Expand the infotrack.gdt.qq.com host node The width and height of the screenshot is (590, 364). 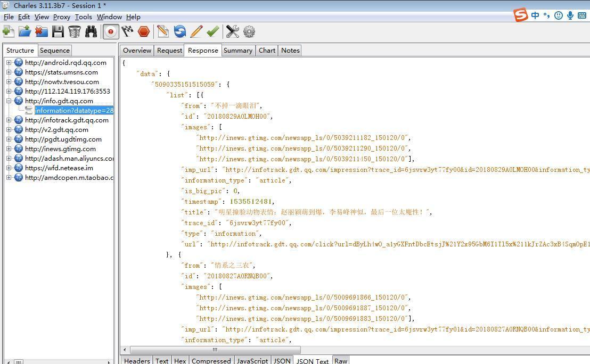[9, 120]
